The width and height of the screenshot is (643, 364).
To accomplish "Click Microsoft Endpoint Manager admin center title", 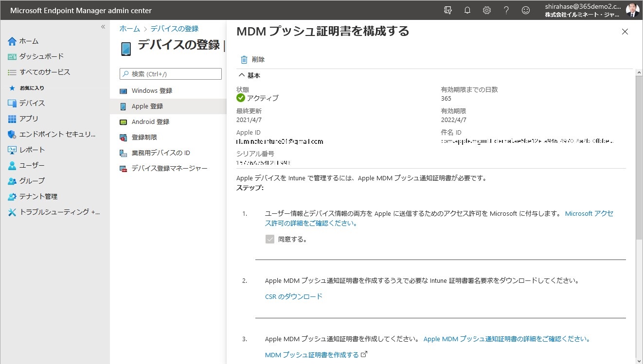I will (81, 10).
